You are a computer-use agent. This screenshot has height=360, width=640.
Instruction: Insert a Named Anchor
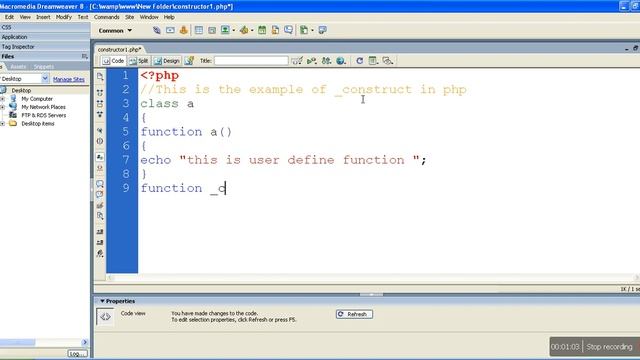click(x=184, y=30)
